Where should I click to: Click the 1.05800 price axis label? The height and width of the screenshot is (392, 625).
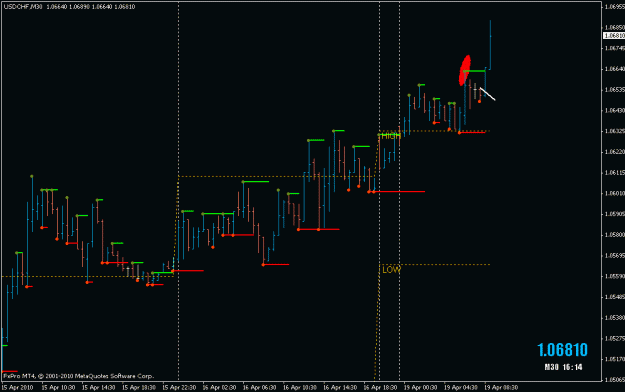615,235
